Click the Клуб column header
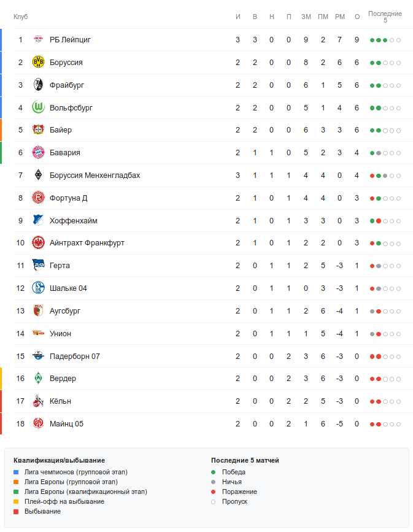This screenshot has width=413, height=532. click(x=21, y=17)
